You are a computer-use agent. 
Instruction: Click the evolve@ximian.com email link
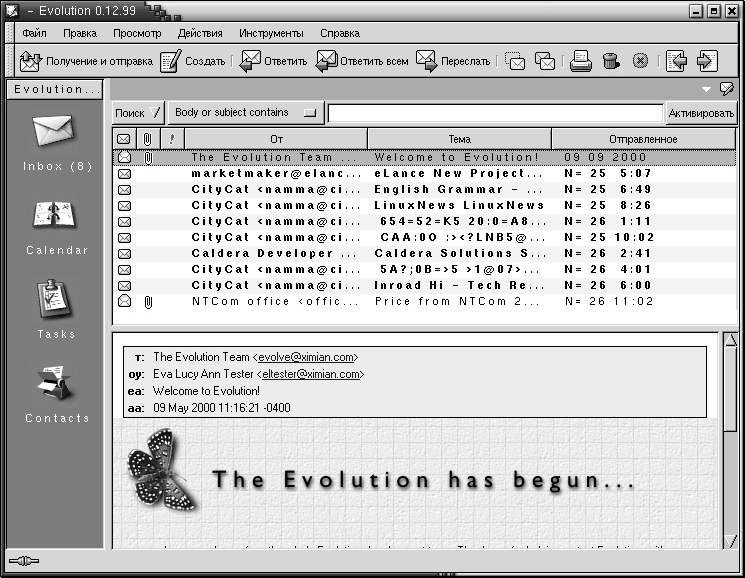pos(305,357)
